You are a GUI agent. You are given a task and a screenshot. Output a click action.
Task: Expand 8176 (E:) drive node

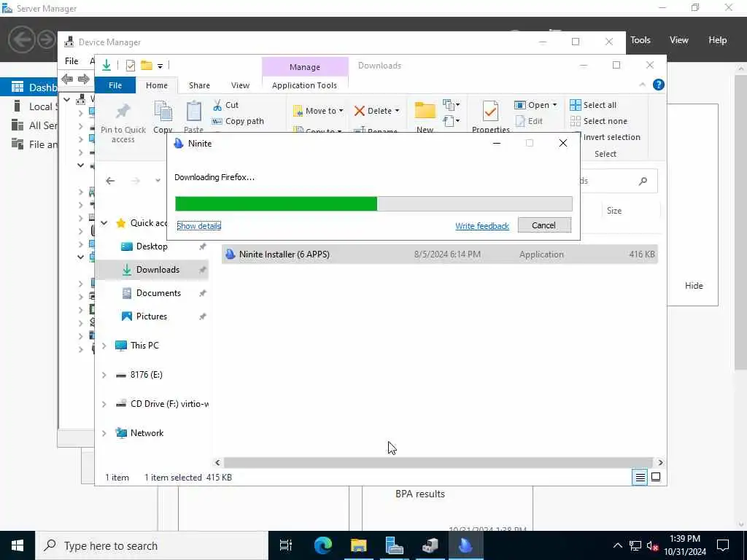104,376
